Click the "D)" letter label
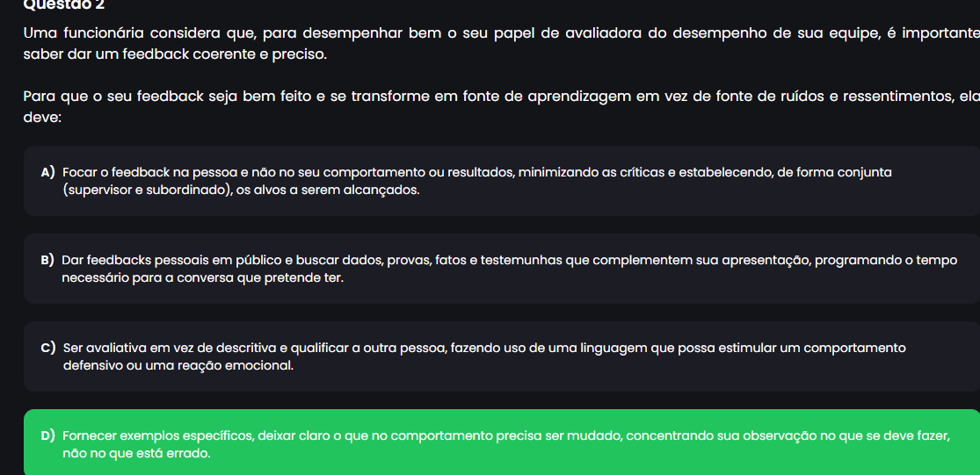This screenshot has height=475, width=980. click(48, 435)
